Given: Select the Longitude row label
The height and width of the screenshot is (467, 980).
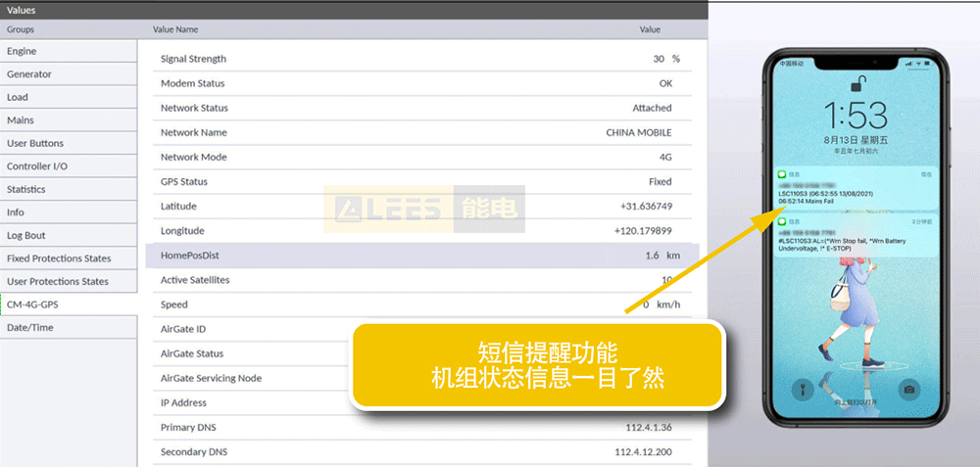Looking at the screenshot, I should tap(182, 231).
